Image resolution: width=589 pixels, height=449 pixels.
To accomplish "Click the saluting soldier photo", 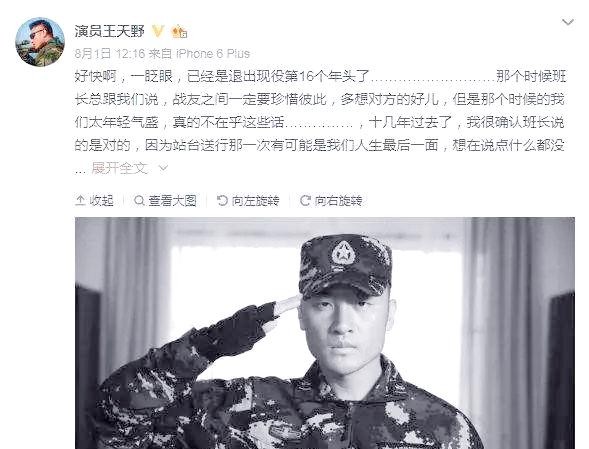I will click(x=325, y=333).
